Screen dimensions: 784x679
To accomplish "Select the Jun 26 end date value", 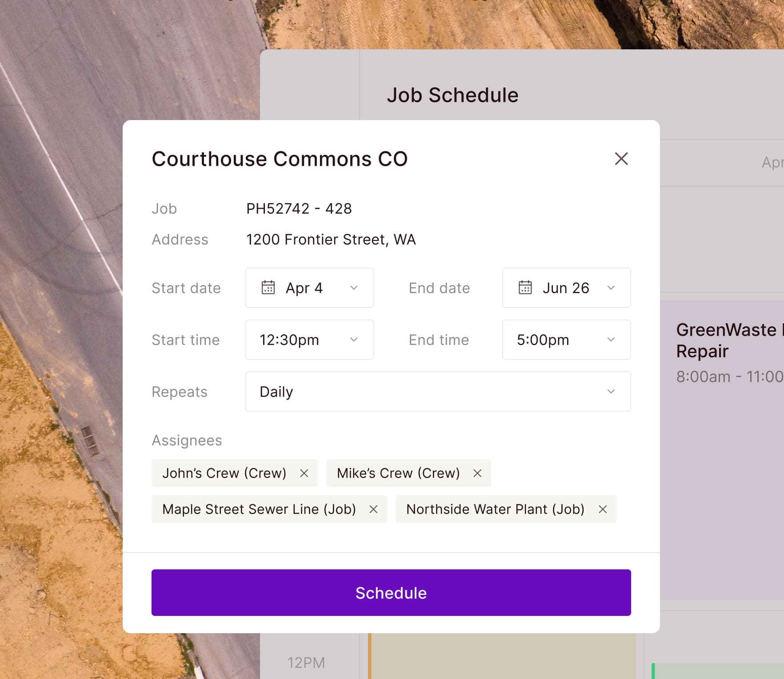I will pyautogui.click(x=566, y=288).
